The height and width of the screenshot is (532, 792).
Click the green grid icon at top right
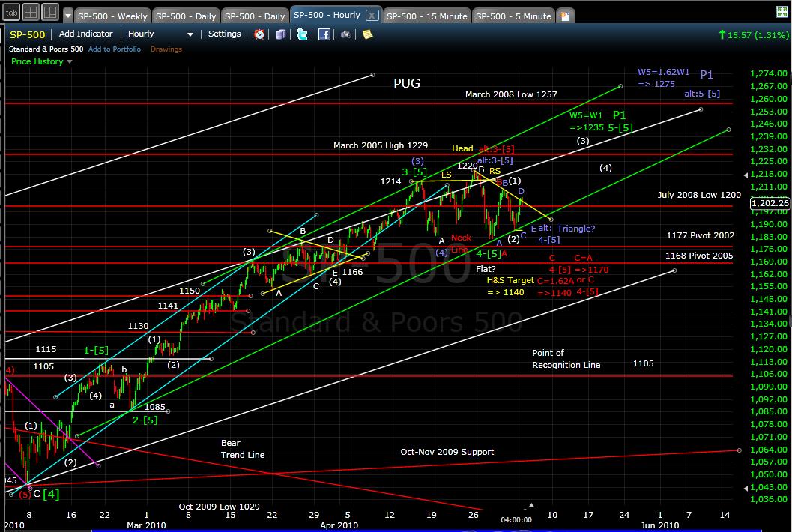pos(782,12)
